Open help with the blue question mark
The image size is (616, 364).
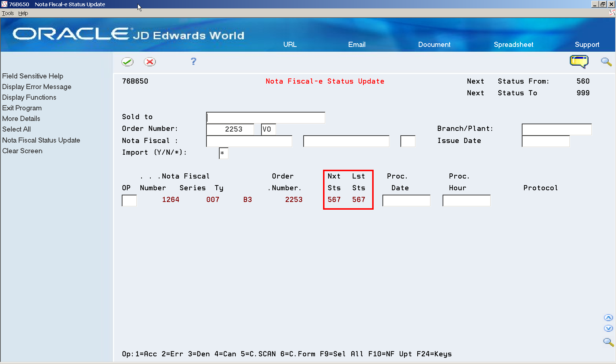pos(194,62)
